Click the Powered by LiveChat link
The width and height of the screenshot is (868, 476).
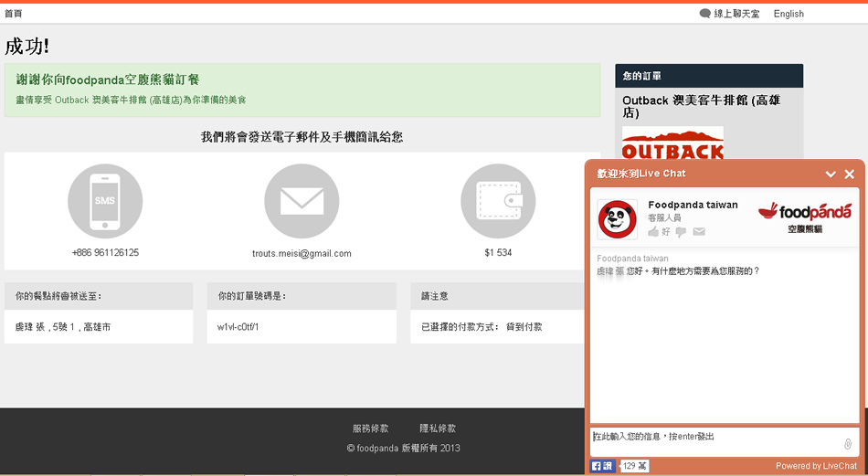(817, 466)
